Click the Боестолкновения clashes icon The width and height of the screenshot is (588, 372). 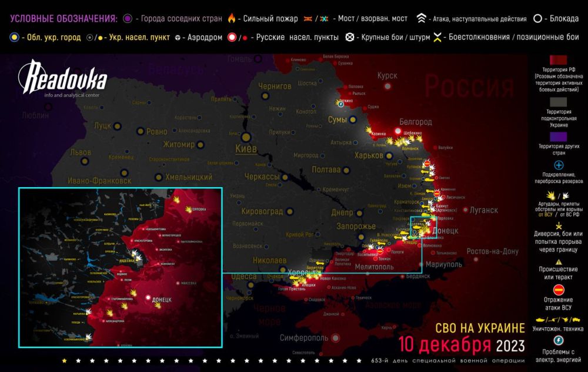(437, 36)
